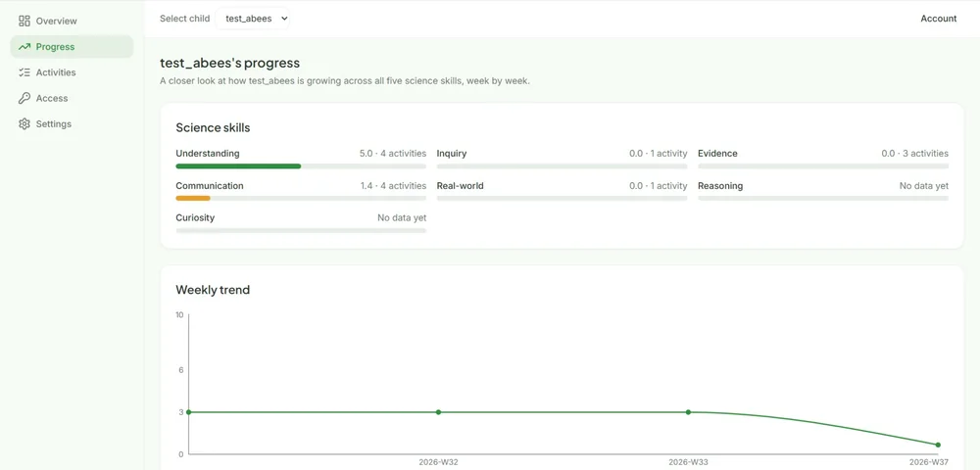This screenshot has height=470, width=980.
Task: Click the 2026-W33 data point
Action: coord(688,412)
